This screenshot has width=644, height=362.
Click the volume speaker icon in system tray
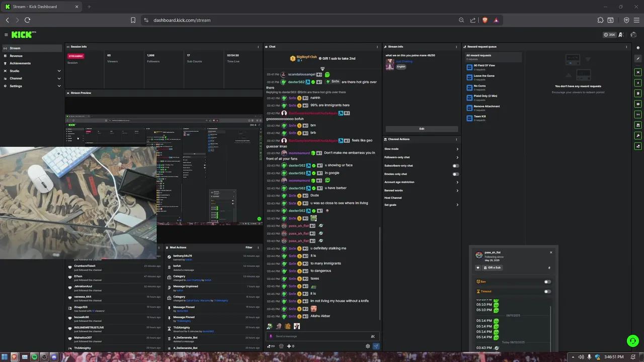pos(581,356)
